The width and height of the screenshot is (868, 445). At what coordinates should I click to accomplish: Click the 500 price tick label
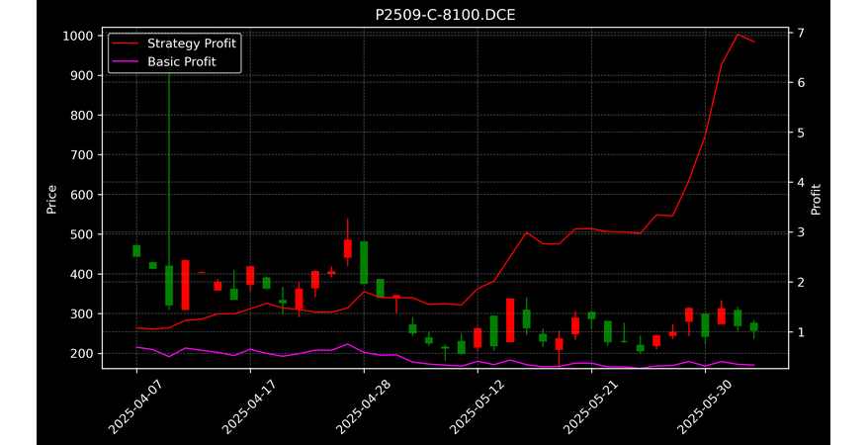point(84,234)
